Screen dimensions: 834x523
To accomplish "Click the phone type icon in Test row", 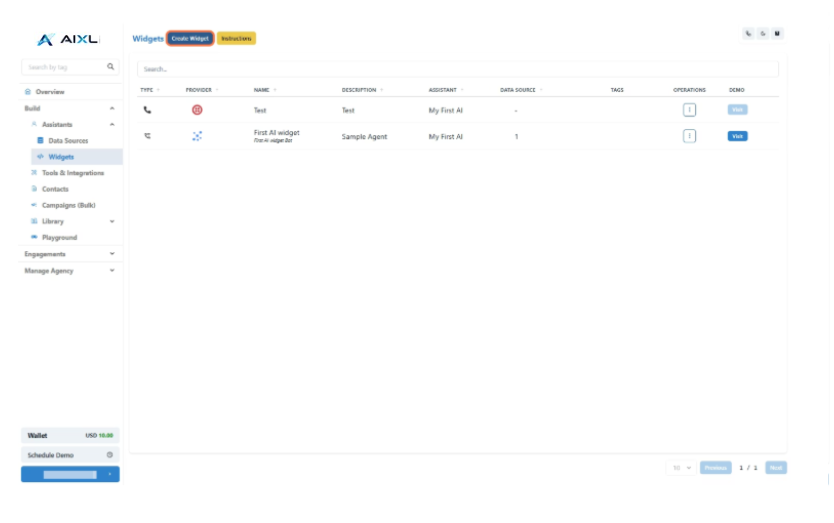I will [147, 110].
